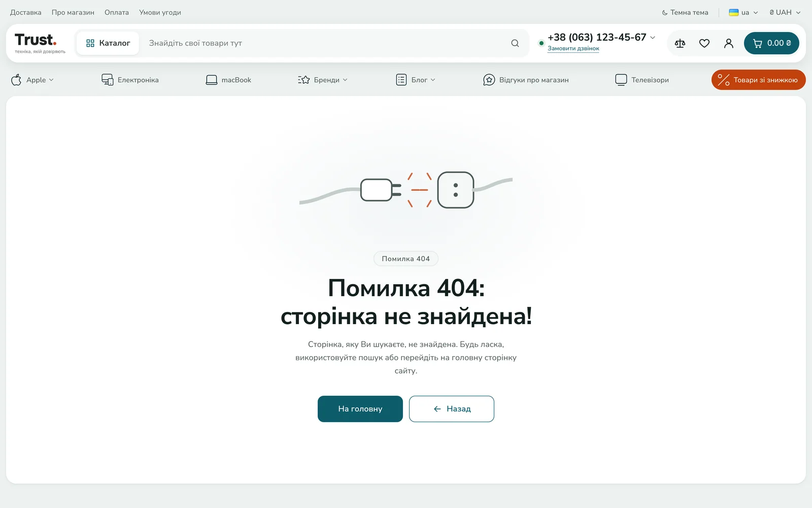The width and height of the screenshot is (812, 508).
Task: Open the Доставка top menu link
Action: click(x=26, y=12)
